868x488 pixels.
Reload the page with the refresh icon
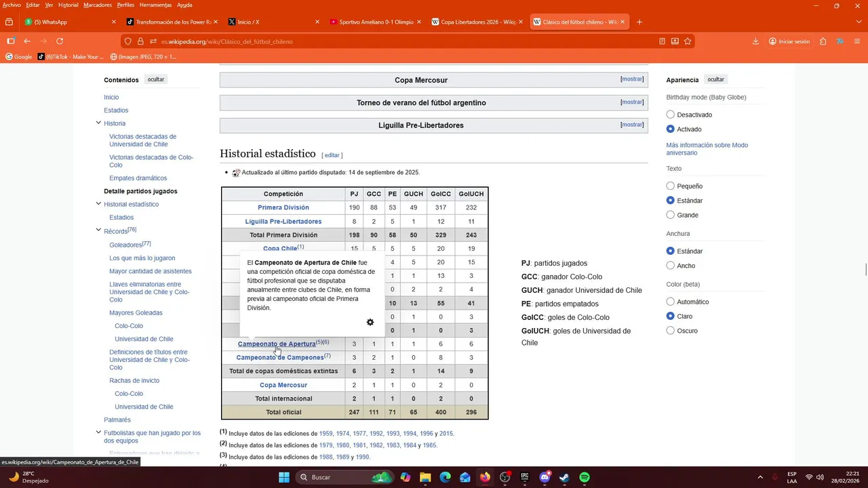point(60,41)
